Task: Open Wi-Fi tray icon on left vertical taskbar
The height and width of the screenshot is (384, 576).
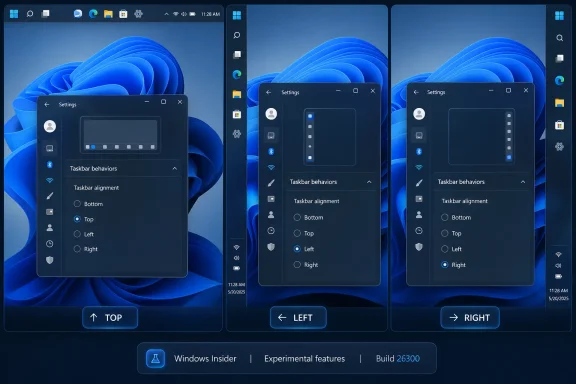Action: click(237, 247)
